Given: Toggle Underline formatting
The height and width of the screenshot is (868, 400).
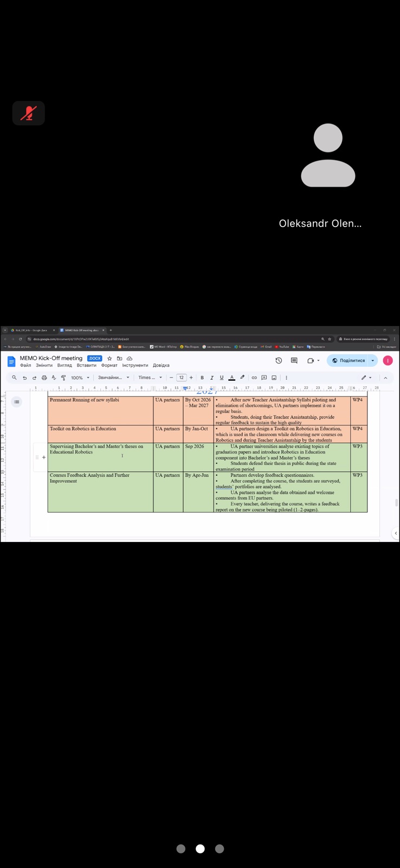Looking at the screenshot, I should pos(222,378).
